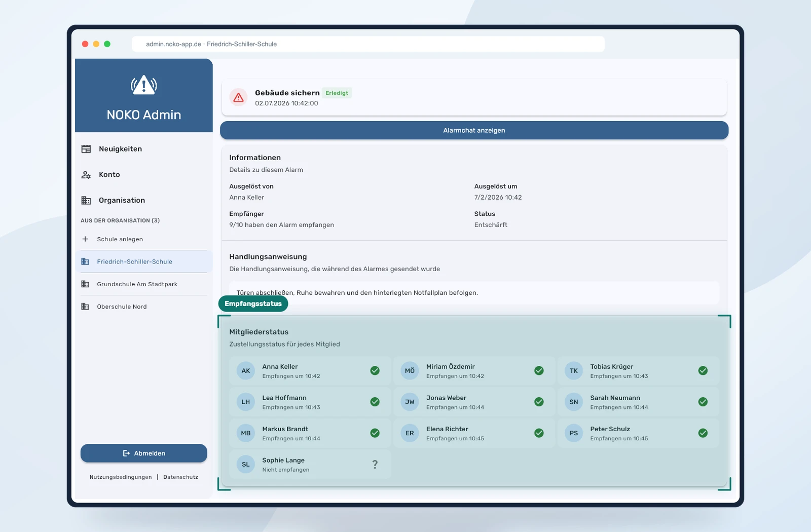This screenshot has height=532, width=811.
Task: Click the SL avatar for Sophie Lange
Action: pyautogui.click(x=246, y=464)
